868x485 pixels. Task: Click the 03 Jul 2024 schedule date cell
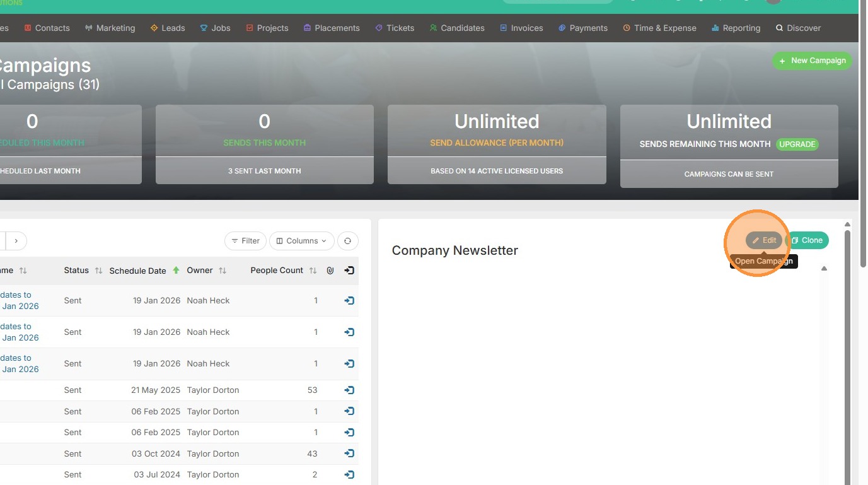pos(157,474)
